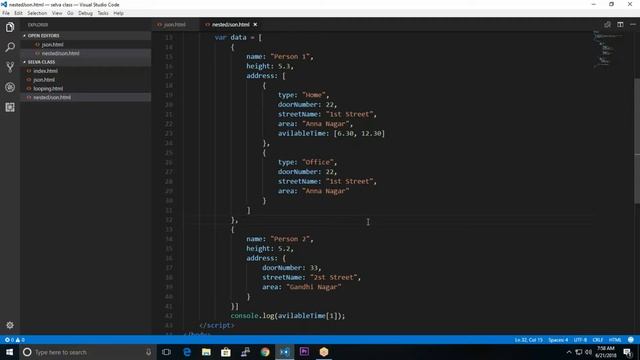The width and height of the screenshot is (640, 360).
Task: Click the Visual Studio Code taskbar icon
Action: [284, 352]
